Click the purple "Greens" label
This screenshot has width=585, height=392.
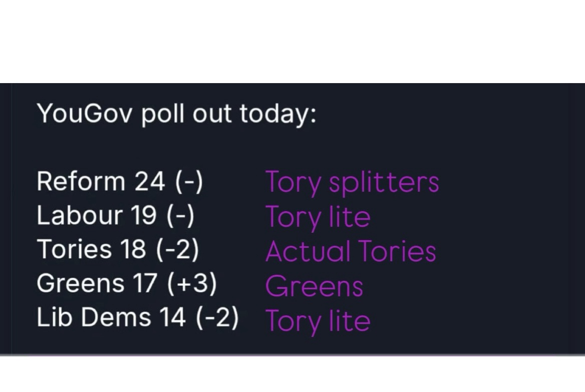[x=314, y=286]
